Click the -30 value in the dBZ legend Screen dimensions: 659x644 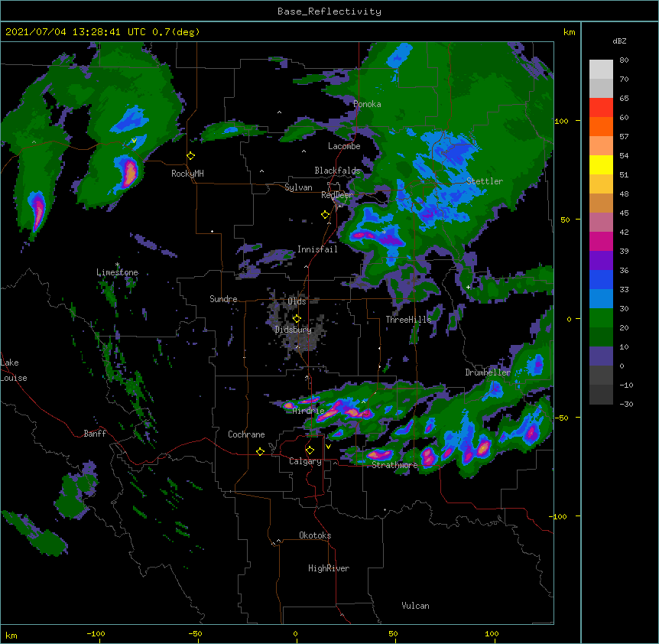pos(626,404)
